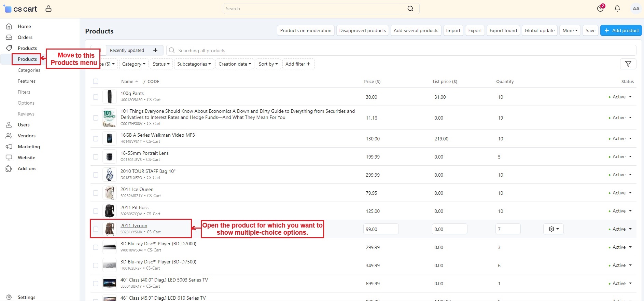
Task: Open the Add-ons puzzle icon
Action: click(9, 168)
